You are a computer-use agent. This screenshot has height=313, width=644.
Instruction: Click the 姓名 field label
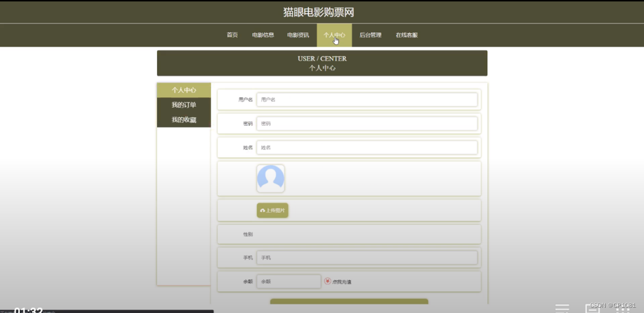pyautogui.click(x=248, y=148)
